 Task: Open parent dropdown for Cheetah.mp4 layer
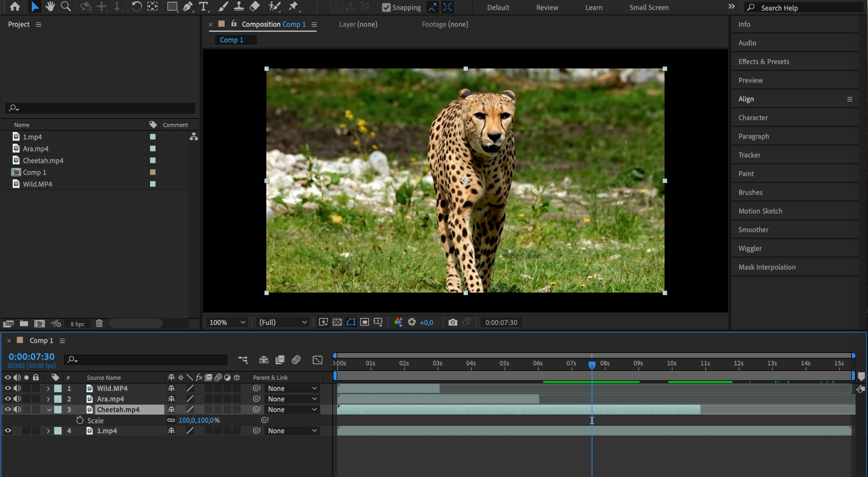(x=292, y=410)
